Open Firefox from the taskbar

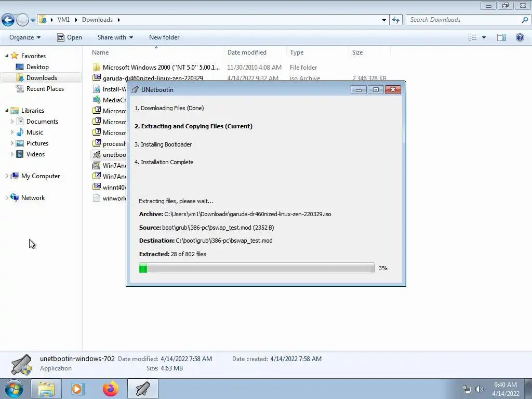(111, 389)
